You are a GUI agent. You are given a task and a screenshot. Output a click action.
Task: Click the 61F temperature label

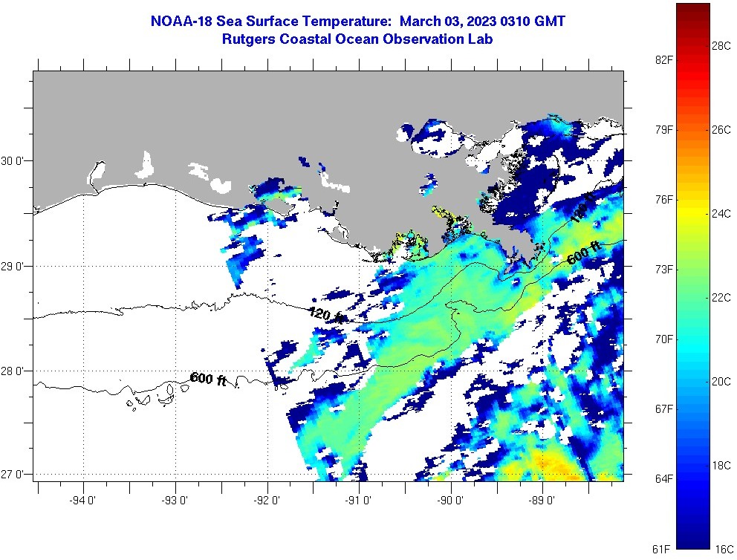661,549
